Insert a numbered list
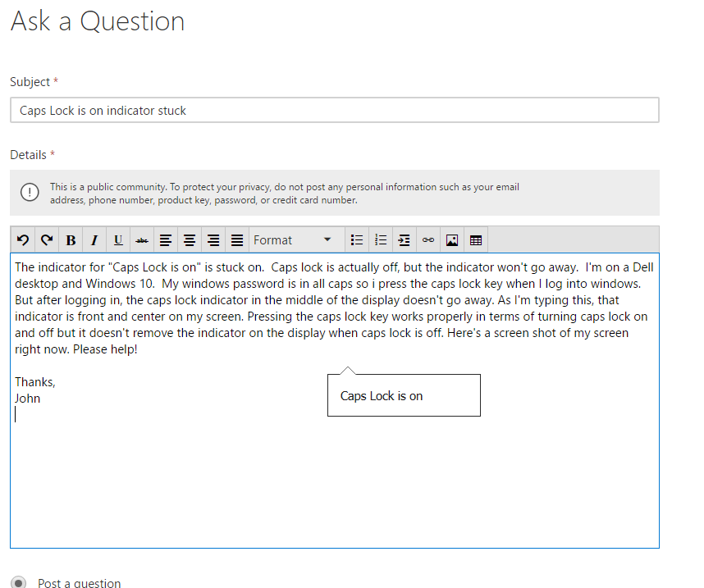The width and height of the screenshot is (704, 588). (381, 240)
